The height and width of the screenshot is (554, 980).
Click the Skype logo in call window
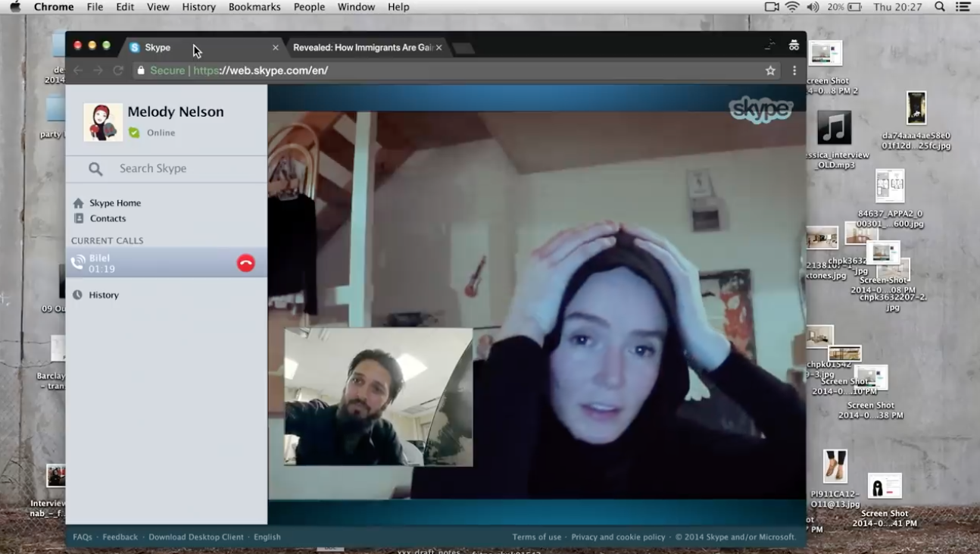tap(761, 109)
